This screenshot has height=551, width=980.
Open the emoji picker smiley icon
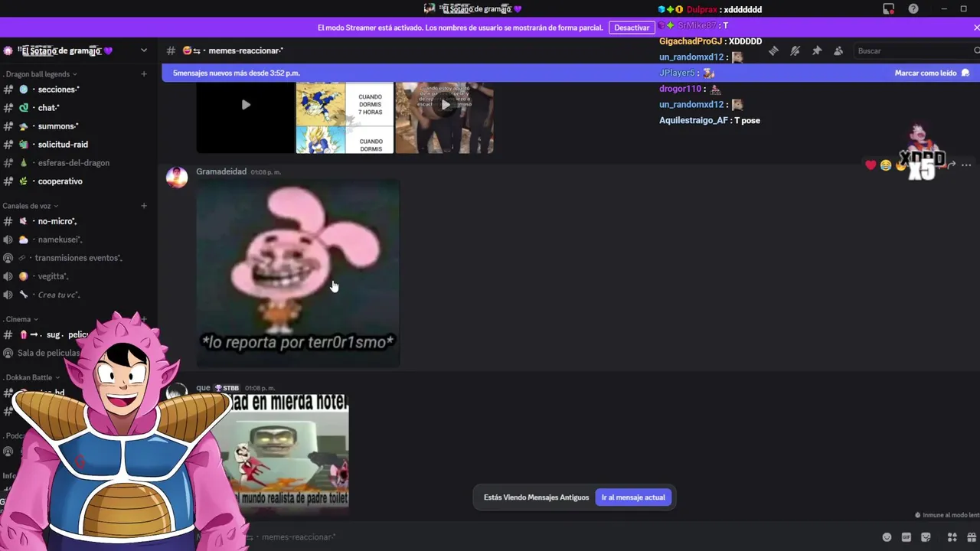[887, 537]
